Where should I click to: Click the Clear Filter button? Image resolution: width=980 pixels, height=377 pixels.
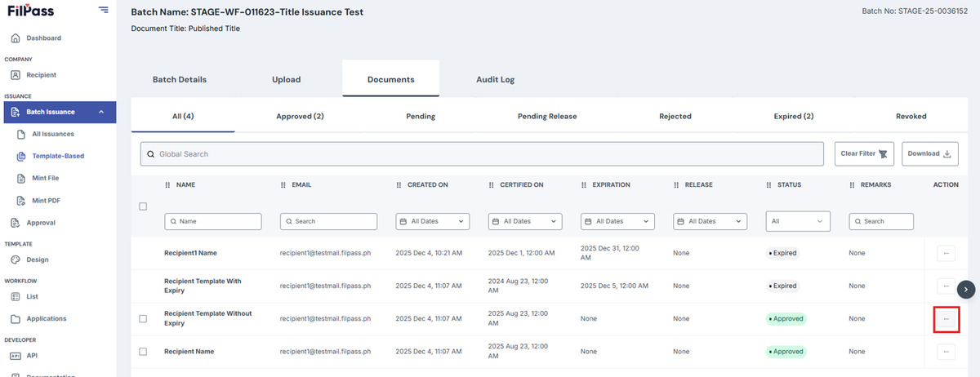pyautogui.click(x=865, y=153)
